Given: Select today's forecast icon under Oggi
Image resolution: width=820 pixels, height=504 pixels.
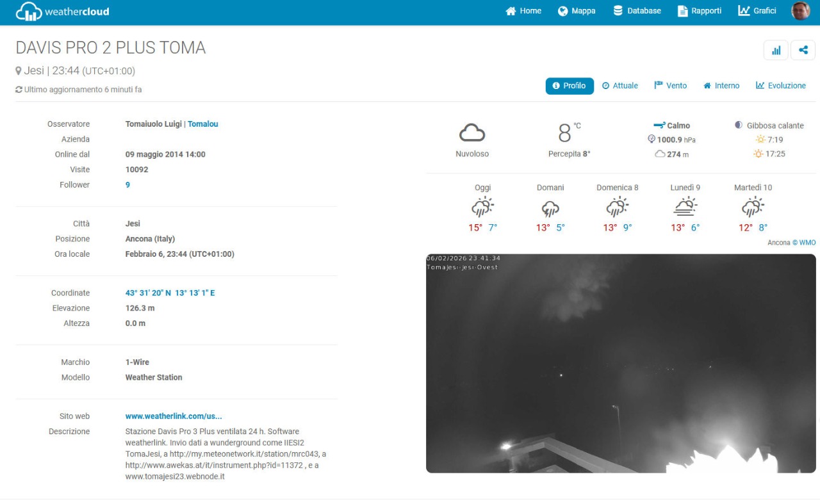Looking at the screenshot, I should point(482,207).
